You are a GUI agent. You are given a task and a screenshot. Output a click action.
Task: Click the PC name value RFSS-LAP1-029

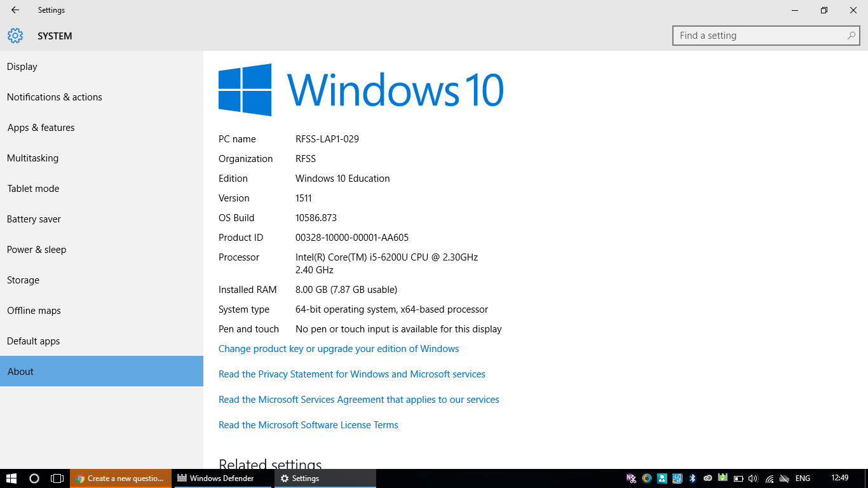click(327, 139)
